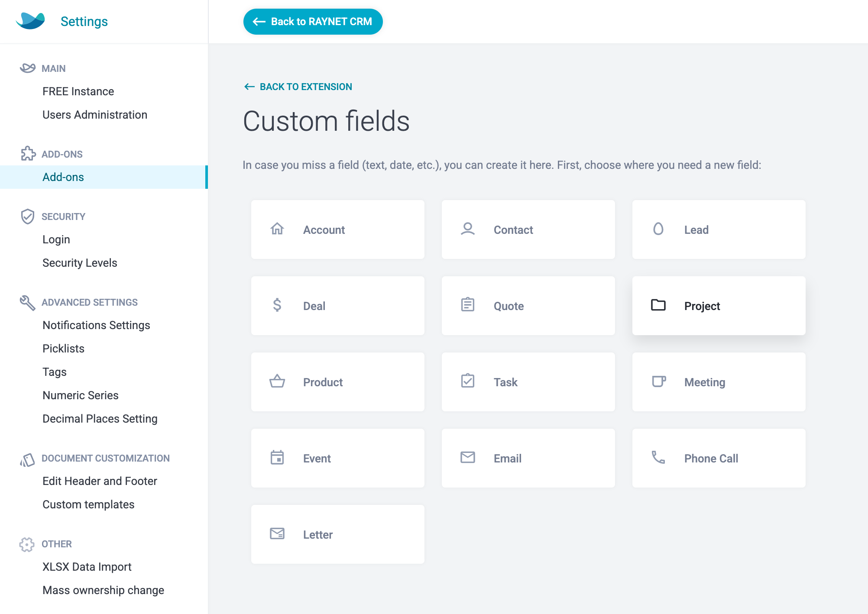
Task: Choose the Contact card label
Action: click(513, 230)
